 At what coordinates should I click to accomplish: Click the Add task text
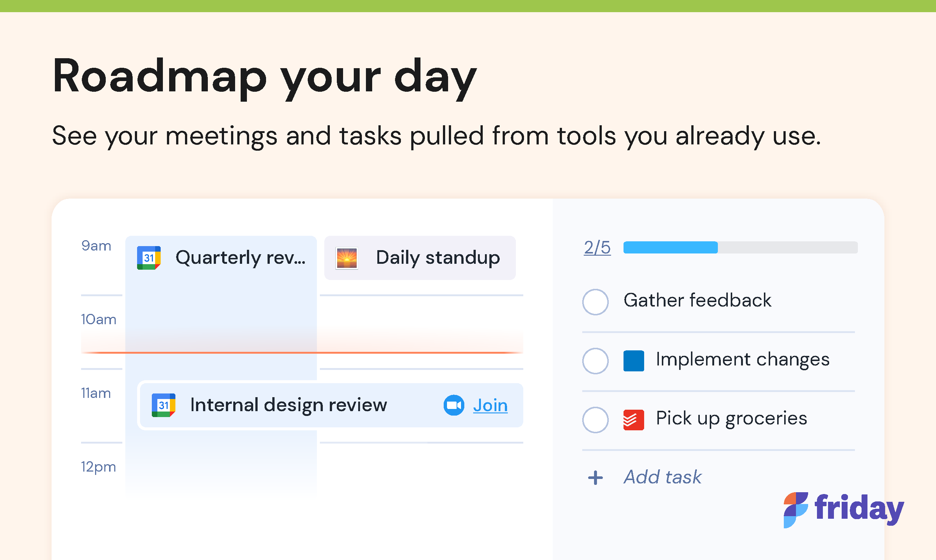click(662, 477)
